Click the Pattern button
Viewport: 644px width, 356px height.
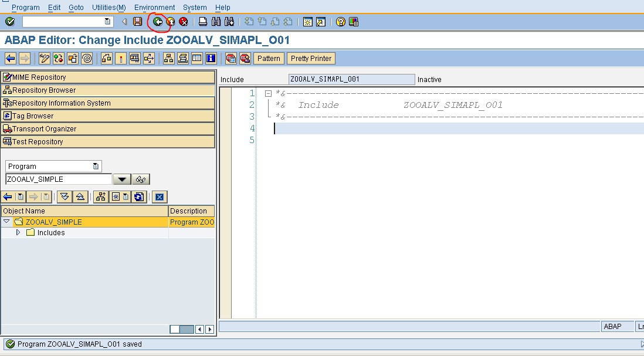click(x=269, y=58)
